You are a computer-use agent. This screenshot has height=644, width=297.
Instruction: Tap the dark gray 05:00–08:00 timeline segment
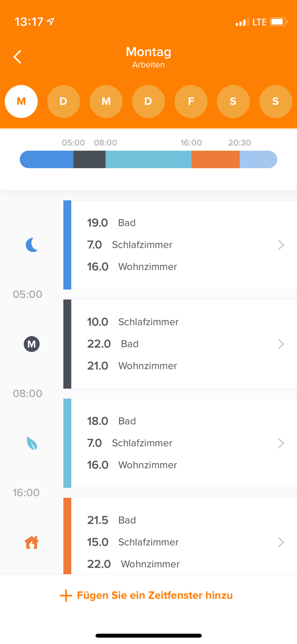90,159
